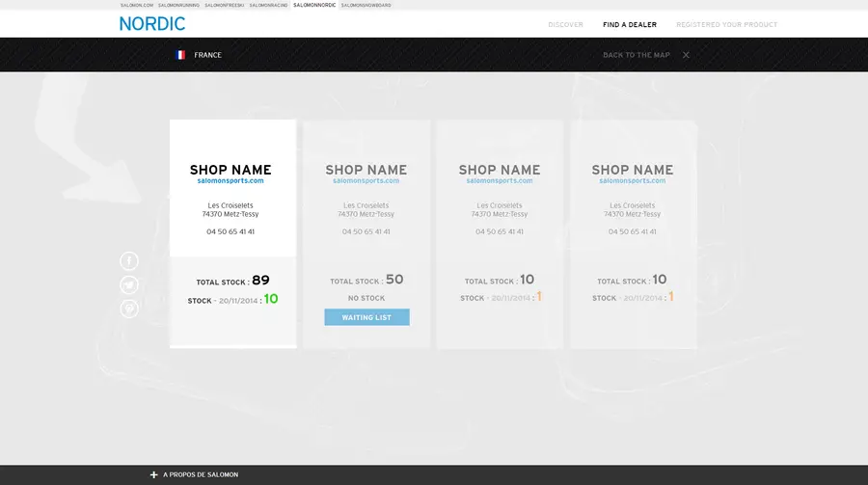The width and height of the screenshot is (868, 485).
Task: Select the shop card with total stock 50
Action: [x=366, y=233]
